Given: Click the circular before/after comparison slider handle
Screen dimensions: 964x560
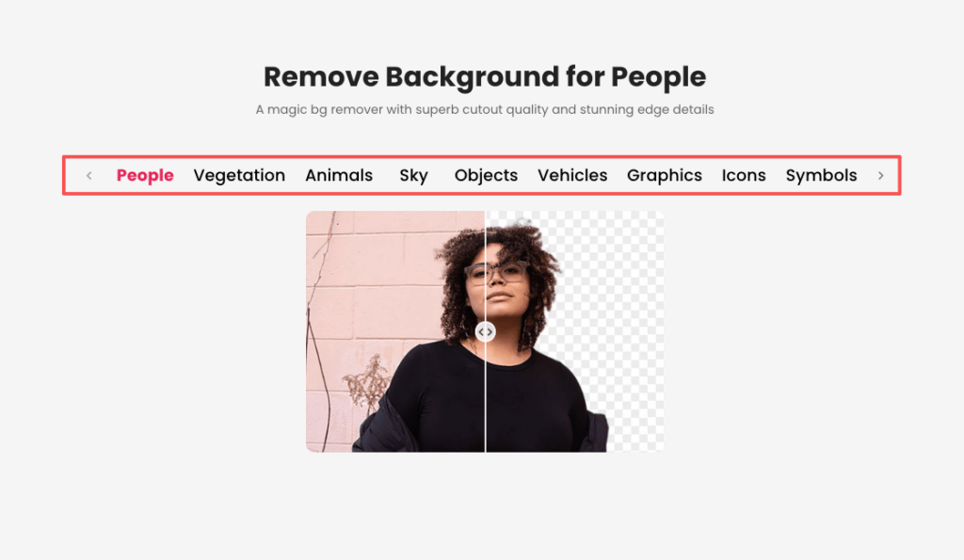Looking at the screenshot, I should tap(485, 332).
